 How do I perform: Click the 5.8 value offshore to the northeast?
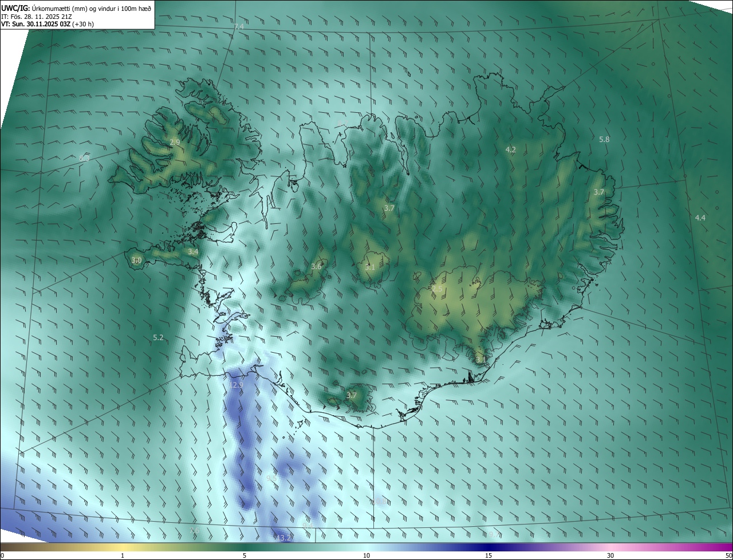coord(604,139)
